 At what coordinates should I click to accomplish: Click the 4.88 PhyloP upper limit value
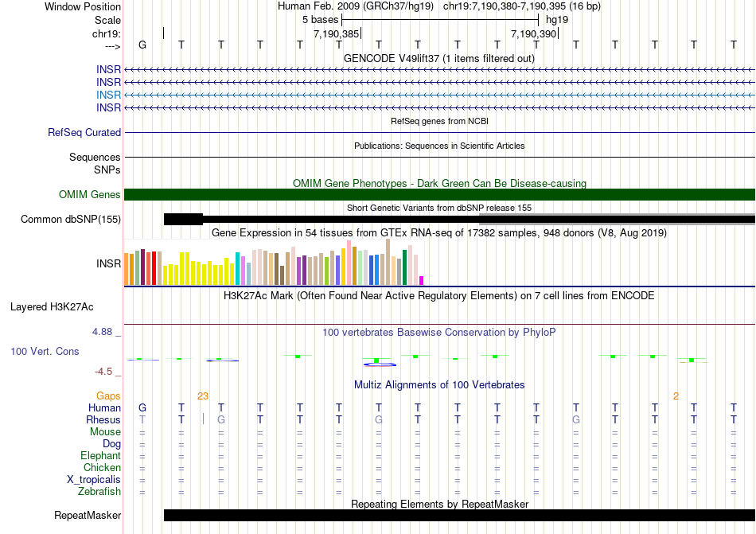(x=102, y=332)
